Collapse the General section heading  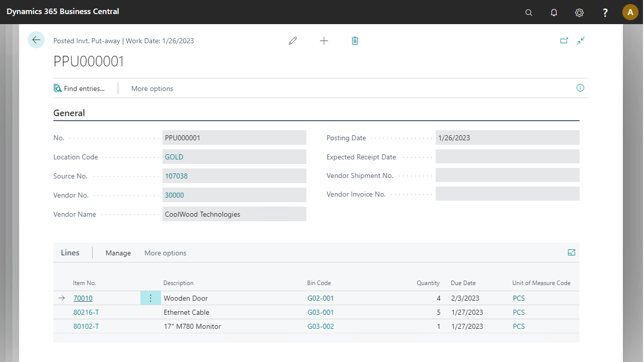(x=69, y=113)
